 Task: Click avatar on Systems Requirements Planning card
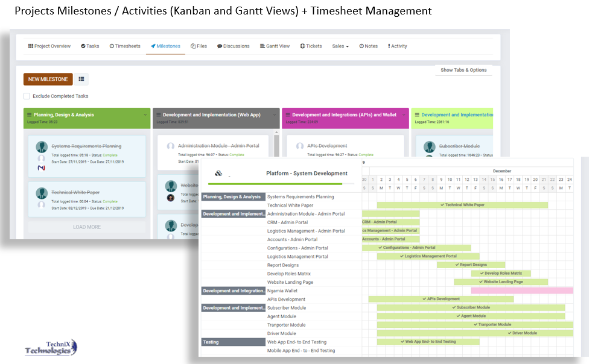click(42, 146)
